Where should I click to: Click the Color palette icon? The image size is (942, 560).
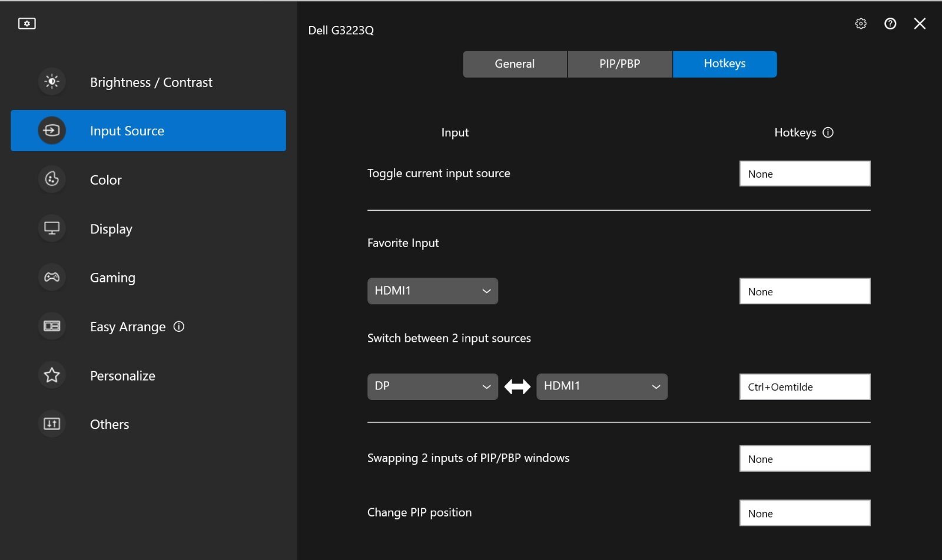point(52,179)
